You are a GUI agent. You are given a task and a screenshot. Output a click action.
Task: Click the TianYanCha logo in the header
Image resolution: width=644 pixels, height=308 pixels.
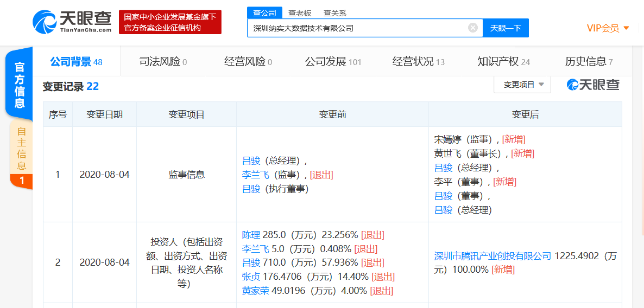click(72, 22)
